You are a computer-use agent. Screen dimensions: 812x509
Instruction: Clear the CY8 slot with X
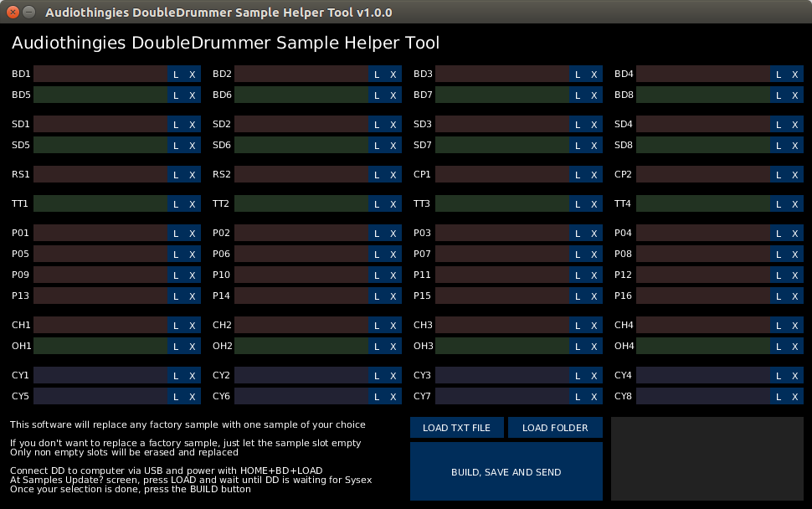pyautogui.click(x=795, y=396)
